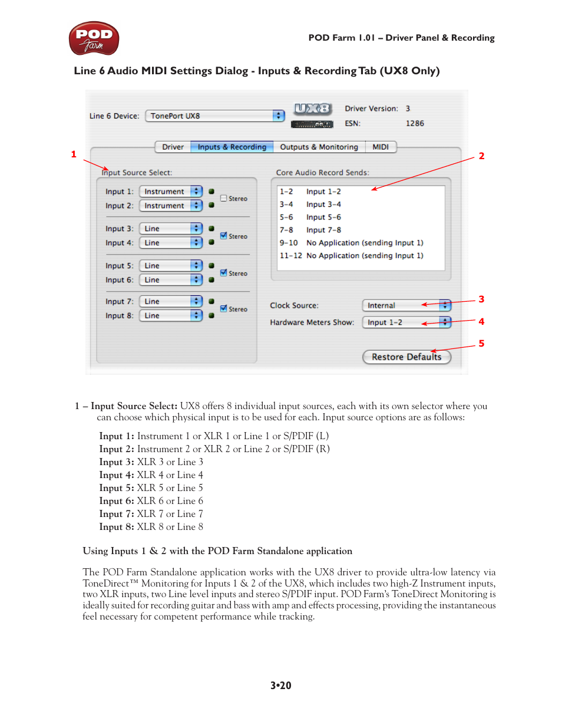Click the signal LED beside Input 6
This screenshot has height=728, width=562.
click(211, 280)
